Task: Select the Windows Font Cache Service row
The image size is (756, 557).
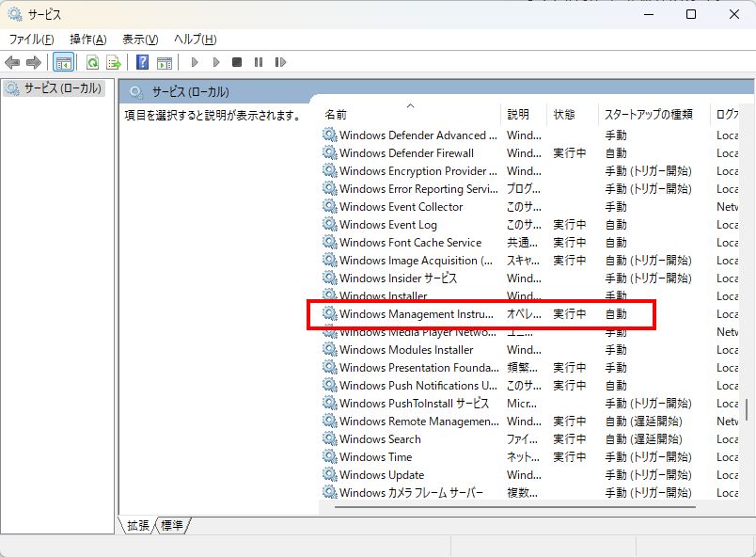Action: (529, 242)
